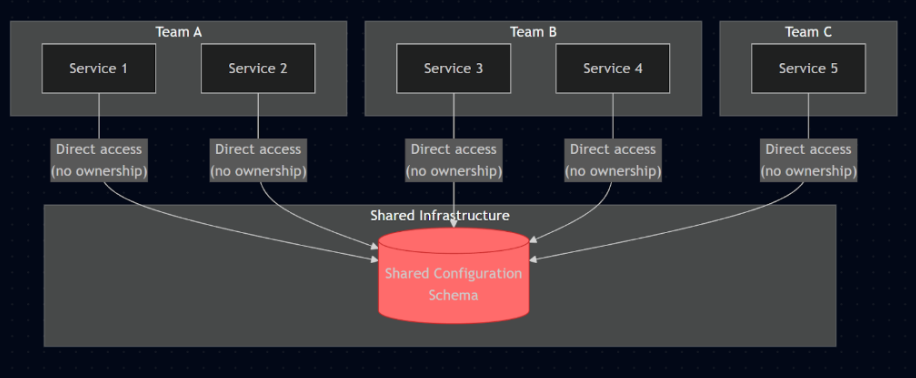The width and height of the screenshot is (916, 378).
Task: Click the red Shared Configuration Schema cylinder
Action: coord(454,276)
